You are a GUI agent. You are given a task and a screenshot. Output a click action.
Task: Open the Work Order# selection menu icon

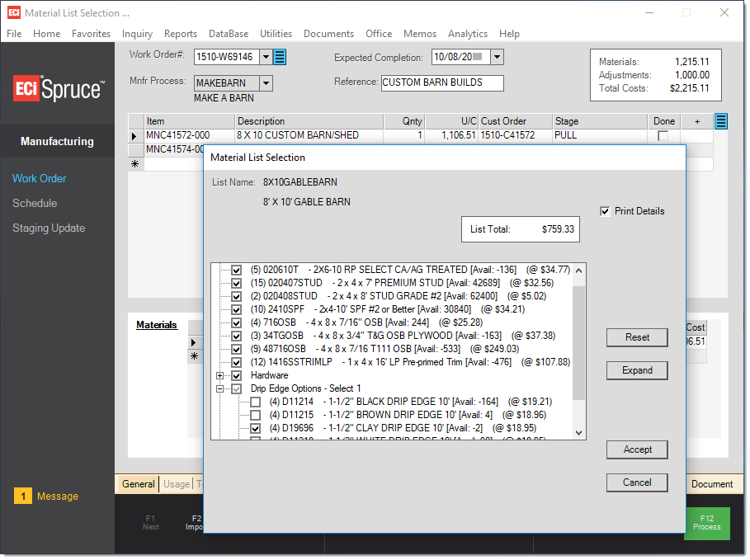[280, 57]
